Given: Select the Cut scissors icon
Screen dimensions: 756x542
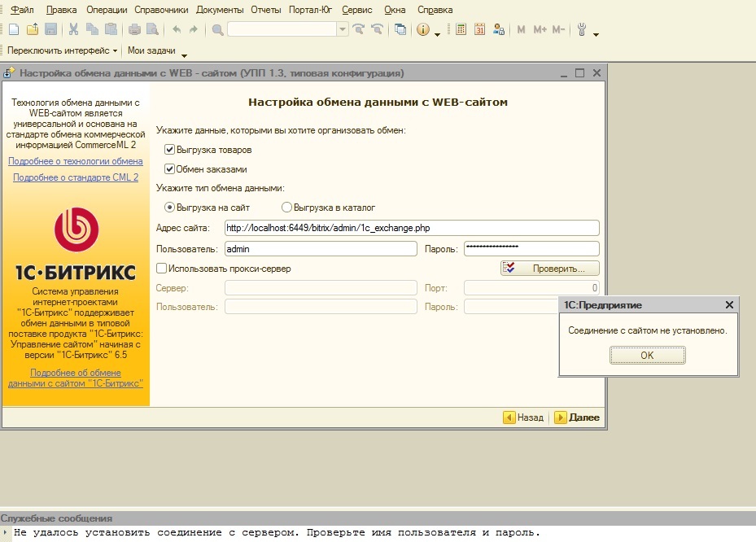Looking at the screenshot, I should point(73,29).
